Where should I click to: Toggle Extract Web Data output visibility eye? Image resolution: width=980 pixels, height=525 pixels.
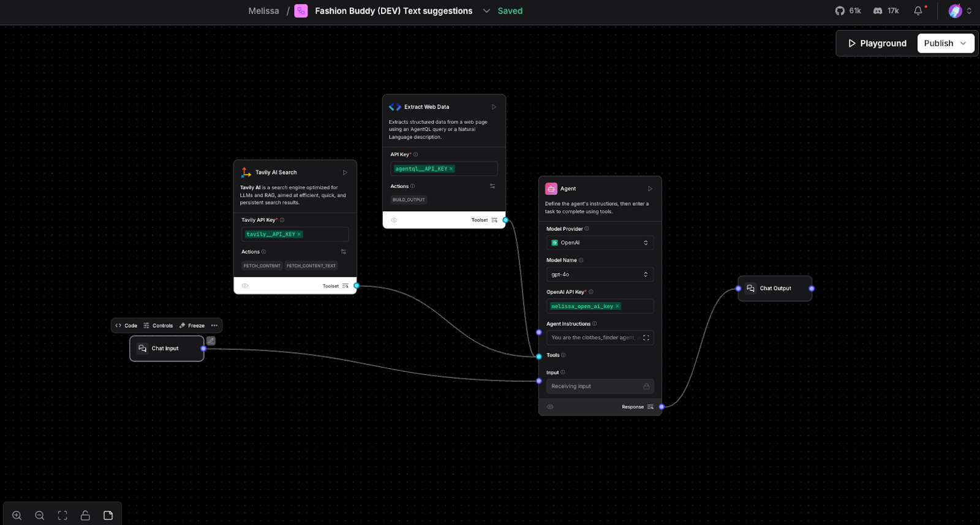(x=394, y=220)
